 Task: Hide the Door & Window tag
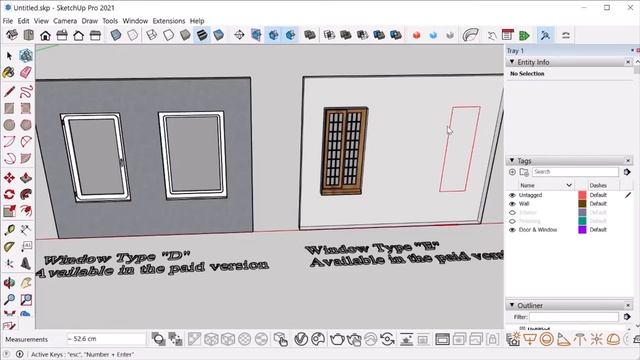512,230
